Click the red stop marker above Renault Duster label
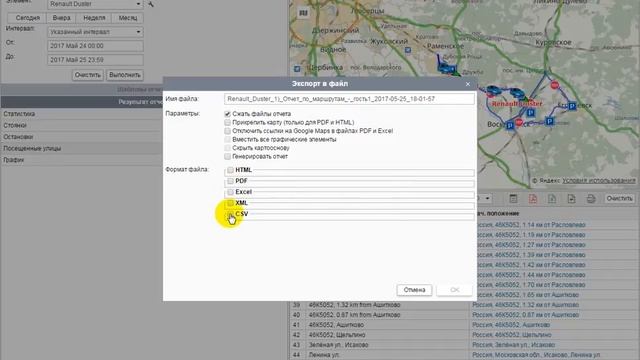 point(554,85)
